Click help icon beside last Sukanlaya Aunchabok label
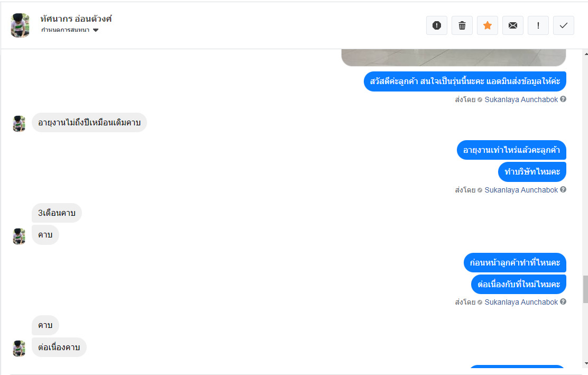 pyautogui.click(x=563, y=301)
